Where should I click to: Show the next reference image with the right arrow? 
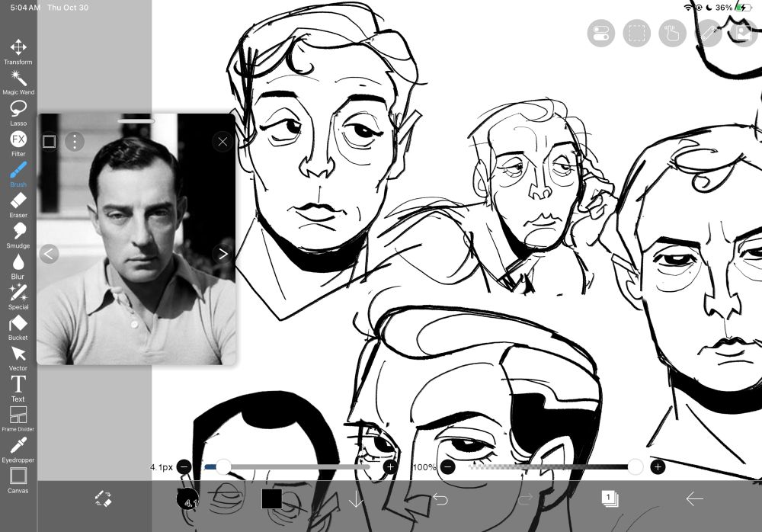click(x=223, y=253)
